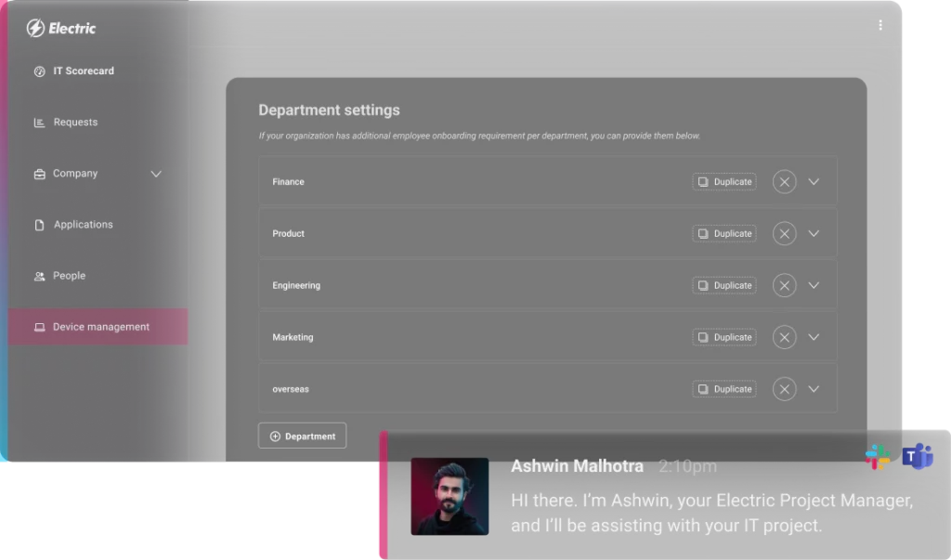The image size is (951, 560).
Task: Duplicate the Product department
Action: click(724, 234)
